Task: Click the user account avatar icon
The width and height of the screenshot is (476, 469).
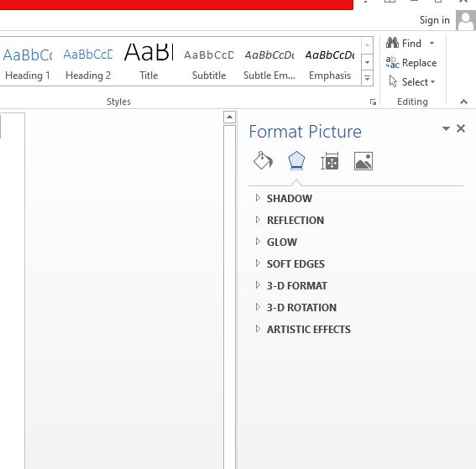Action: (466, 20)
